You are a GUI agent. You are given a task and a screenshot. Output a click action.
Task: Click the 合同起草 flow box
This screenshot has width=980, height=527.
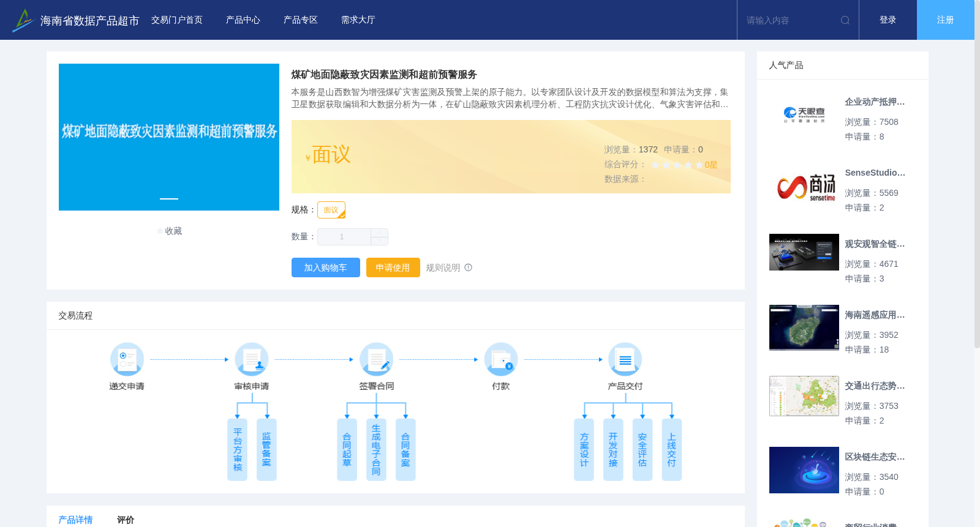coord(347,450)
